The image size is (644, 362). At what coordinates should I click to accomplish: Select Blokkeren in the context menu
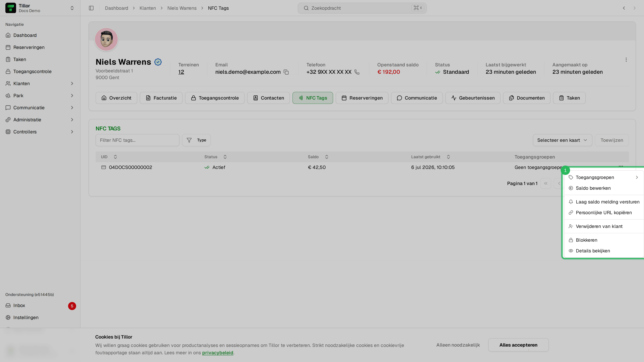pos(604,240)
